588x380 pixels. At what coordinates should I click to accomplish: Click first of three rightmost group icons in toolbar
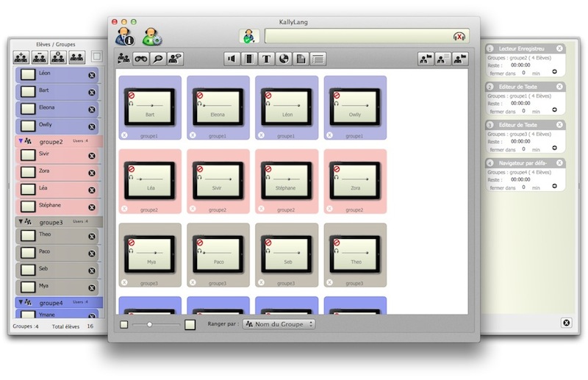[426, 59]
